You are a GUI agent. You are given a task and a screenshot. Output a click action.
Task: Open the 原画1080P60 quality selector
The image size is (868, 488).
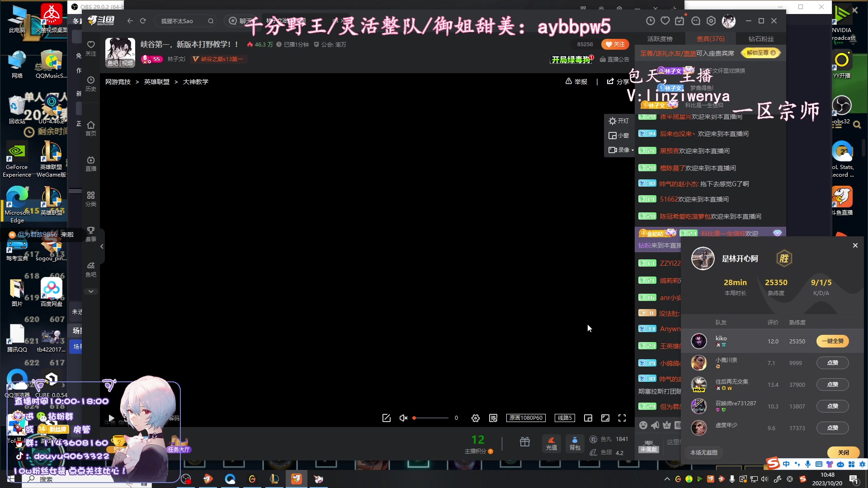[x=526, y=418]
